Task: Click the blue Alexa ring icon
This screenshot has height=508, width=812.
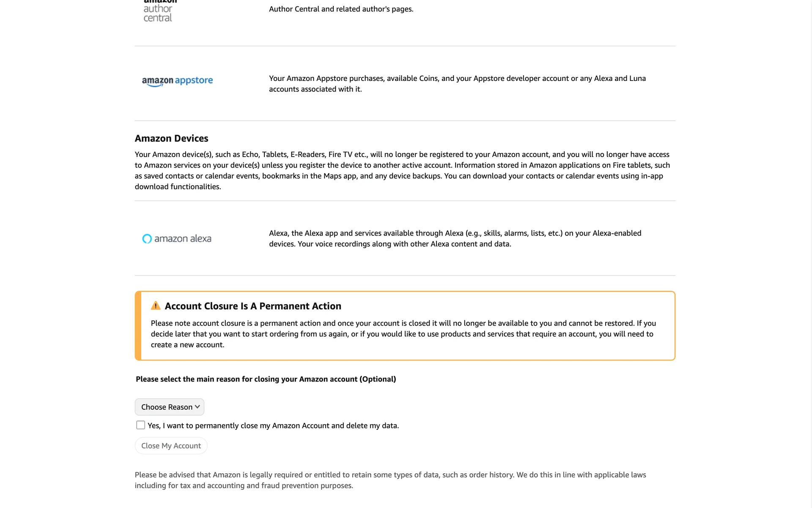Action: pyautogui.click(x=147, y=239)
